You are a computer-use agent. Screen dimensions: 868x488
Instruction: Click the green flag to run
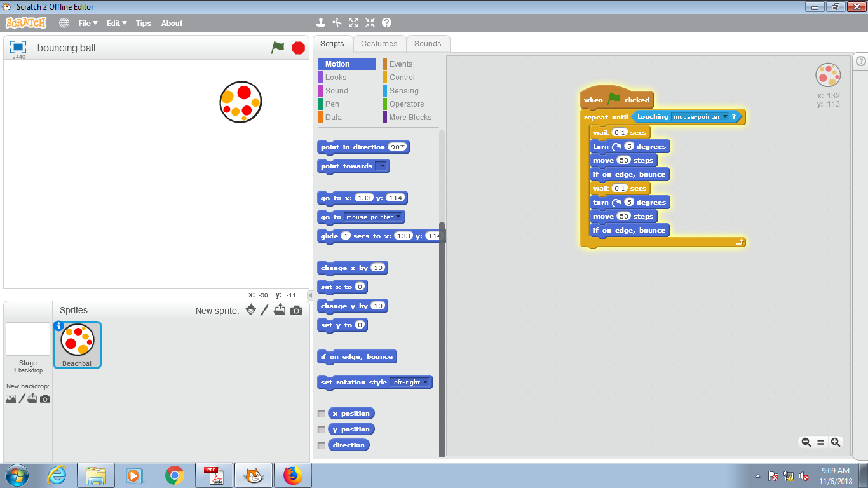(x=278, y=47)
